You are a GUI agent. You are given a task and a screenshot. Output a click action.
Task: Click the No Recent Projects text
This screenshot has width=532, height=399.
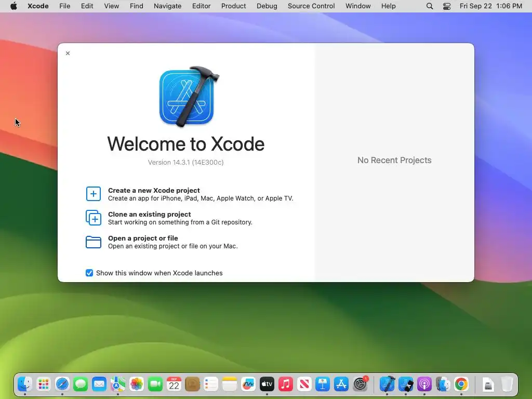(394, 160)
